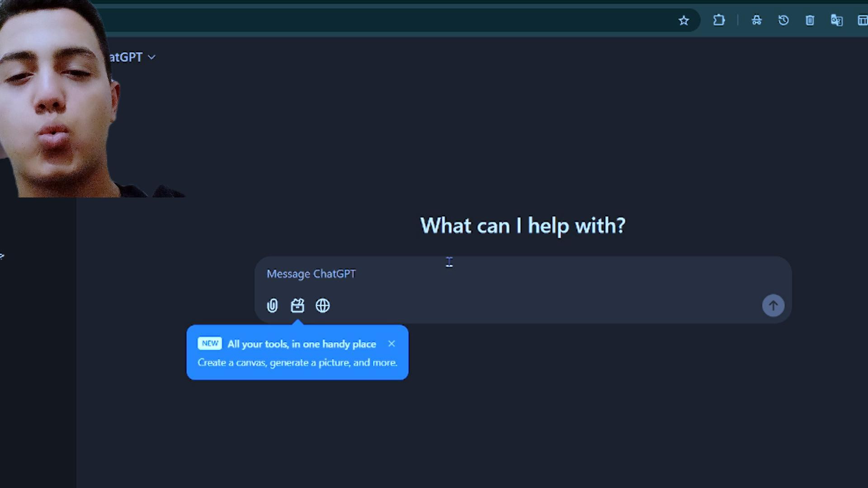
Task: Bookmark this page with the star icon
Action: point(684,20)
